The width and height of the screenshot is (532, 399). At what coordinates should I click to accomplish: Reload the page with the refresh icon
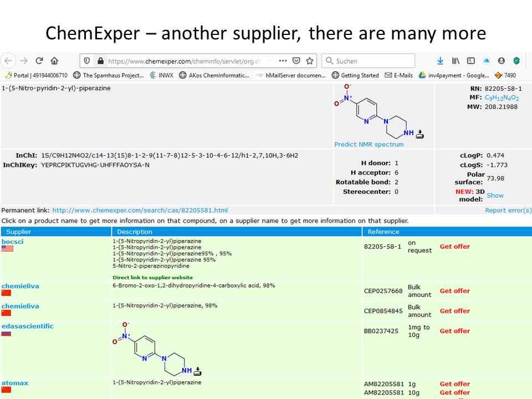tap(39, 61)
